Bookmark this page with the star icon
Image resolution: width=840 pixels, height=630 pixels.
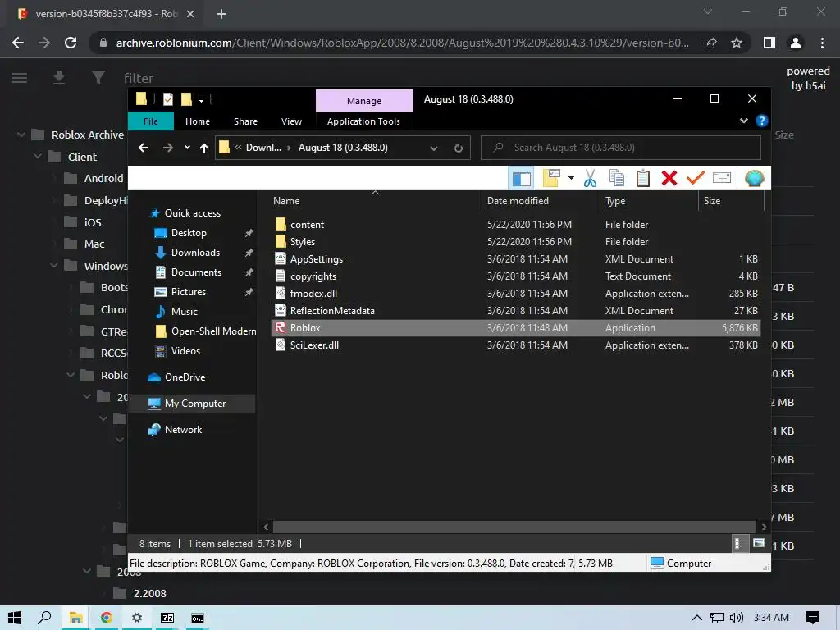click(737, 43)
